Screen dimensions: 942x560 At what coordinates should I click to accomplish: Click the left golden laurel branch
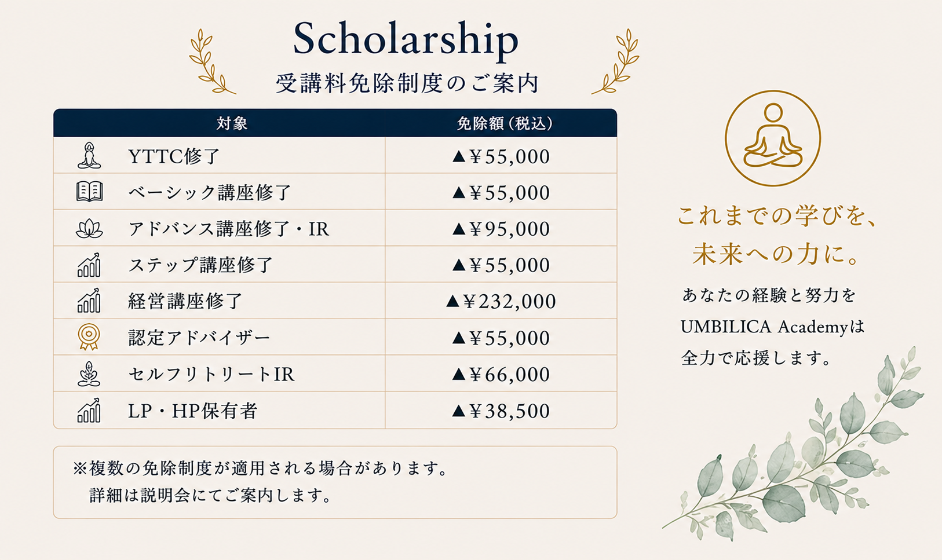(211, 61)
